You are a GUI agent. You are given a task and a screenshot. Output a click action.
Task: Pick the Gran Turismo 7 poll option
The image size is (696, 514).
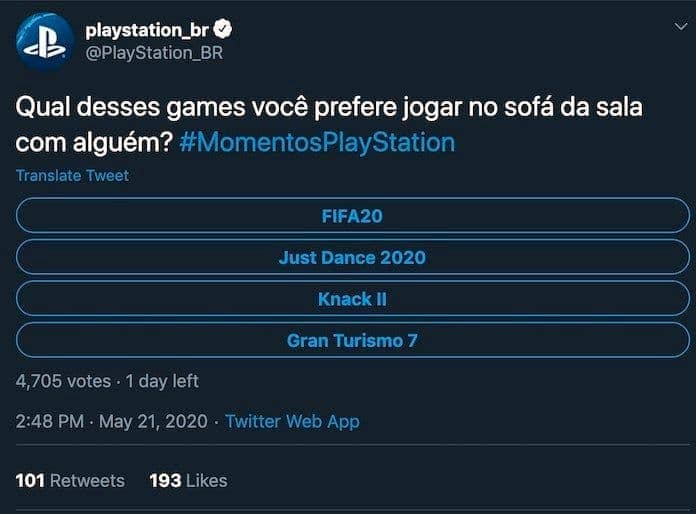(352, 341)
